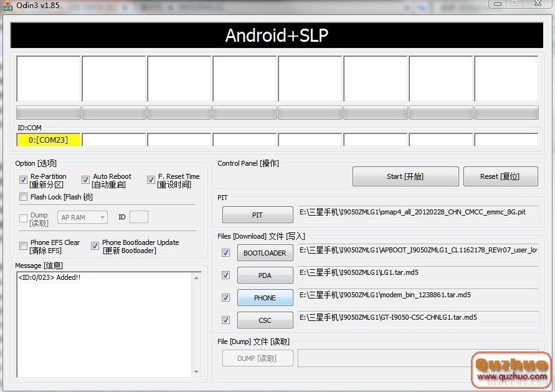Toggle the Re-Partition checkbox
This screenshot has width=555, height=392.
(24, 179)
